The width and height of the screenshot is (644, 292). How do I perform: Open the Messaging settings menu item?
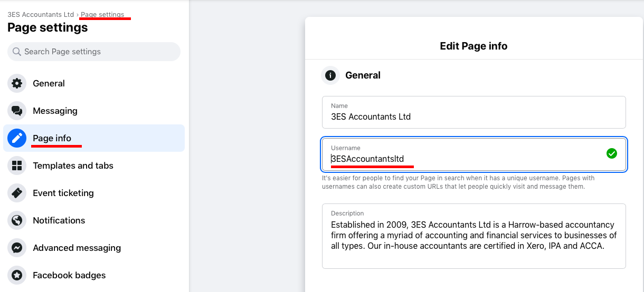coord(55,111)
